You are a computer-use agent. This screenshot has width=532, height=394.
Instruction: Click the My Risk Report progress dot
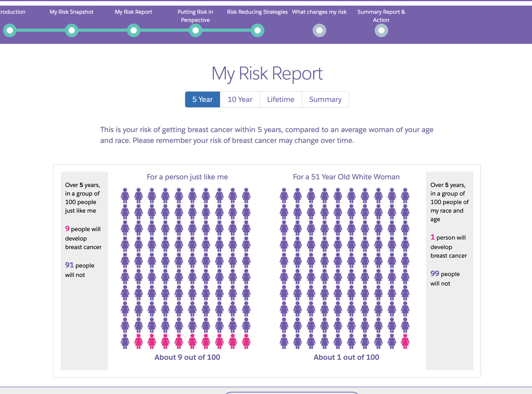click(x=133, y=30)
